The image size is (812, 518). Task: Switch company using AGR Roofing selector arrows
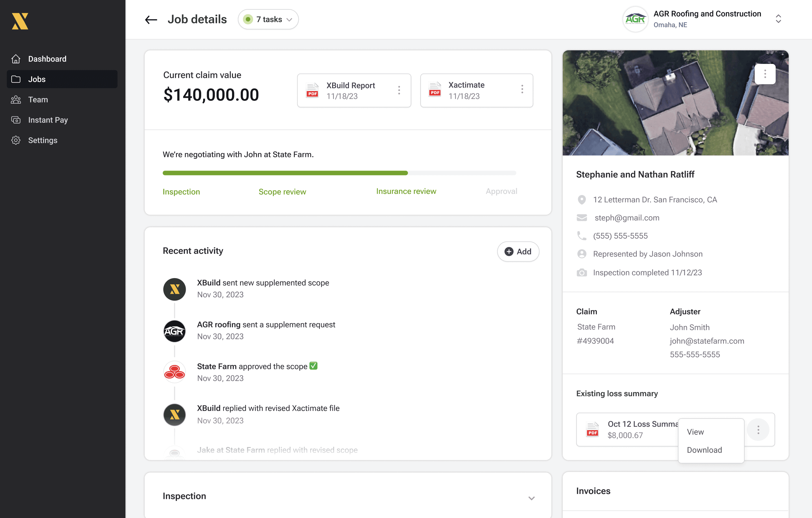778,19
